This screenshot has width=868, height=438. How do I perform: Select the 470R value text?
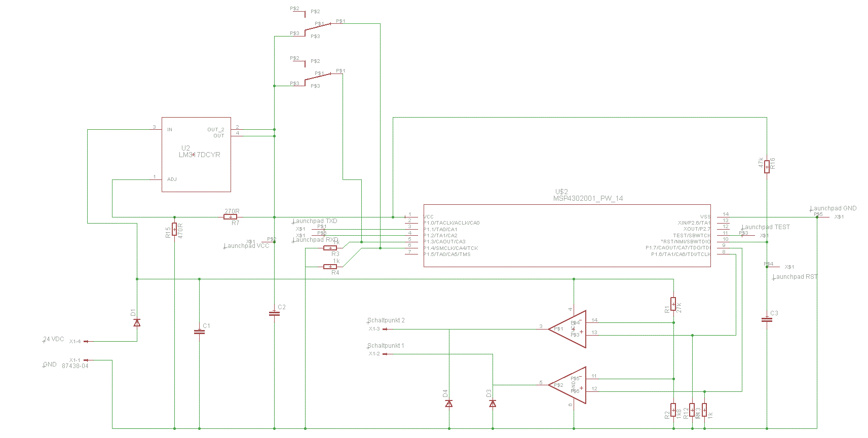point(180,231)
